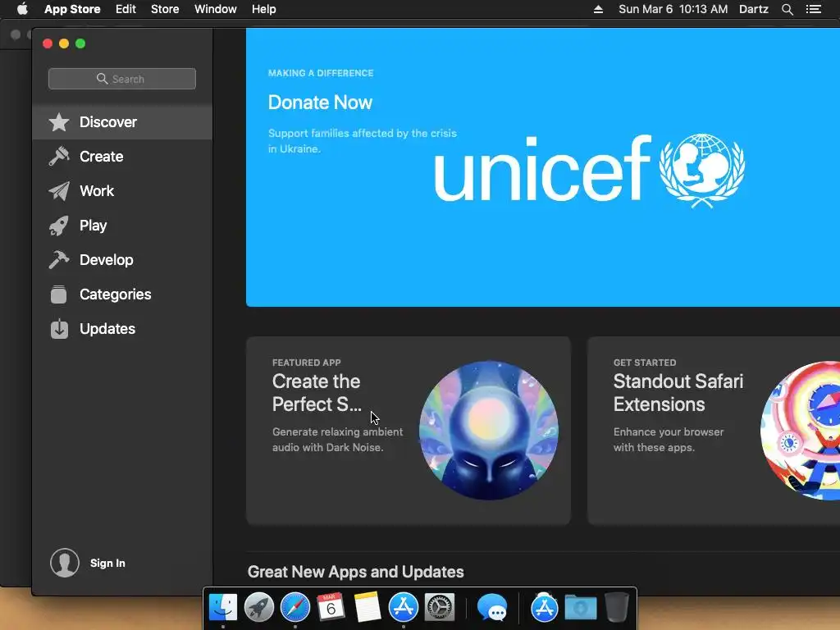Open the Downloads folder in Dock
The image size is (840, 630).
point(581,608)
